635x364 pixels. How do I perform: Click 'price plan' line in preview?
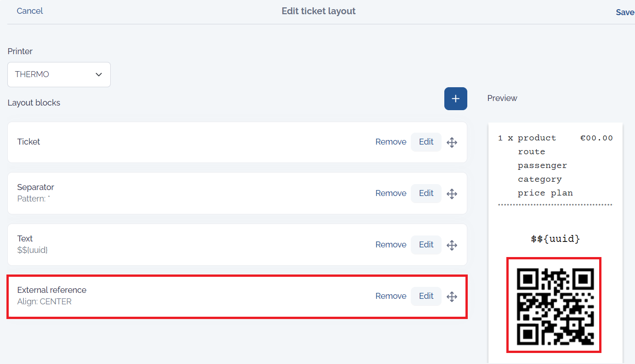[x=545, y=193]
